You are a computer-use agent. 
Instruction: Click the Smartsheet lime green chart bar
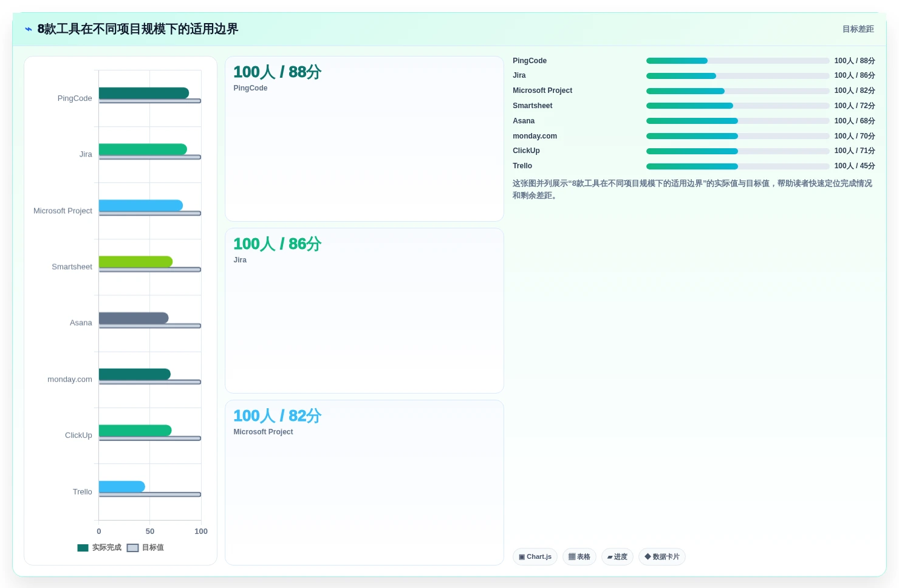(x=135, y=262)
